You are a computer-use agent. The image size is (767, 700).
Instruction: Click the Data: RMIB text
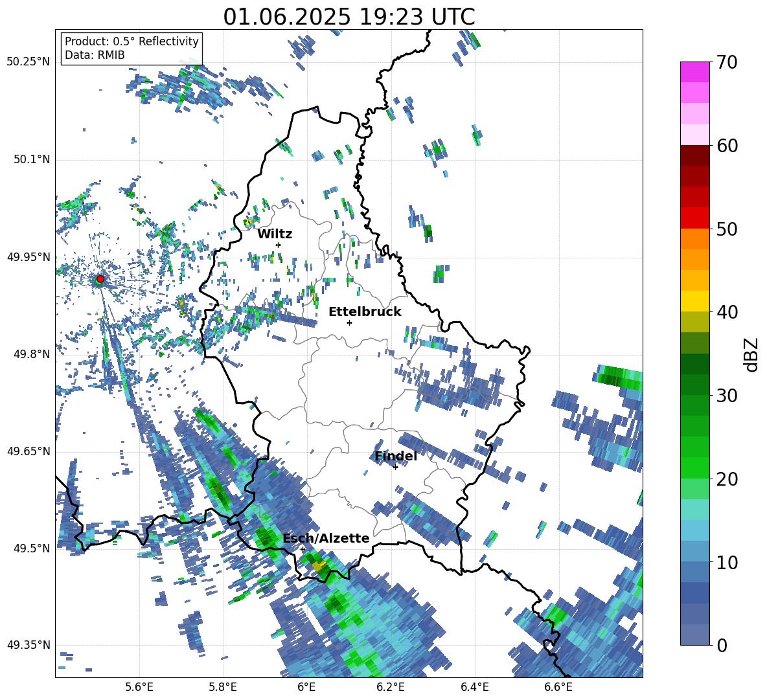pos(95,55)
